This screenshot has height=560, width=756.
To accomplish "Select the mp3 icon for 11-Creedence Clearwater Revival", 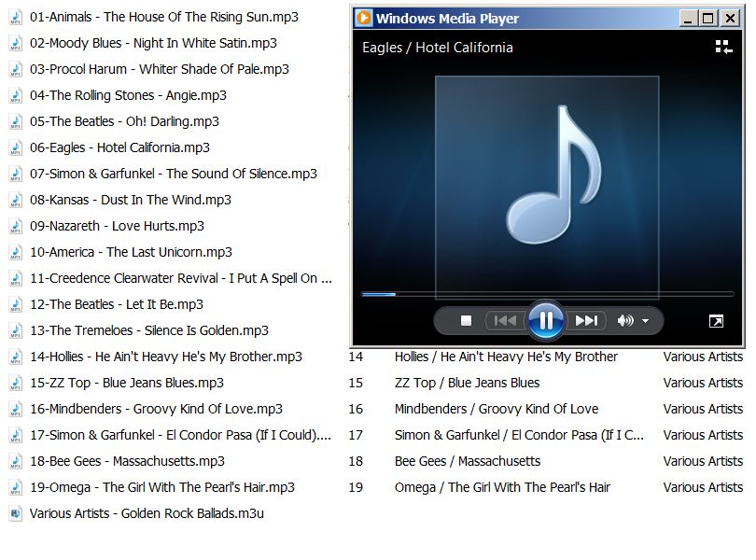I will pos(16,278).
